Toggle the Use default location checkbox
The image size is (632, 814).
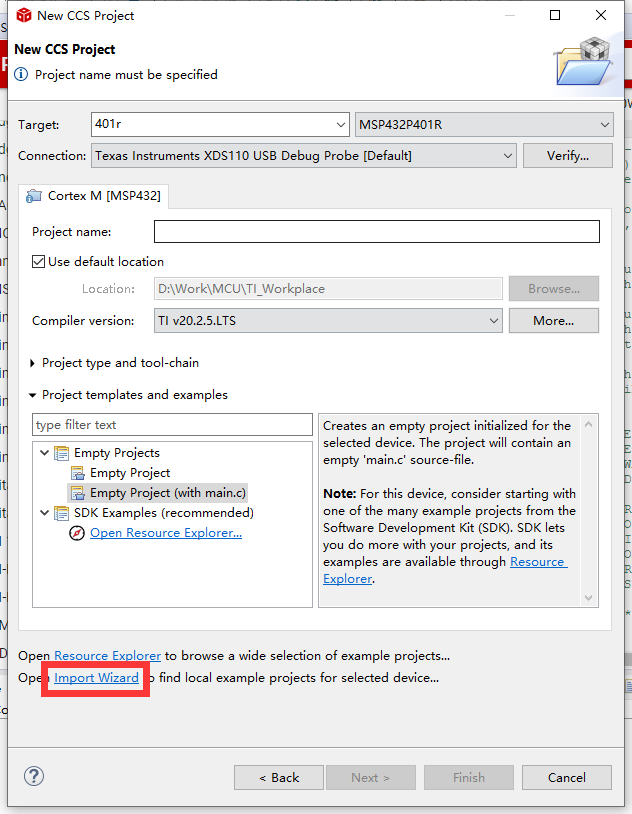(38, 261)
